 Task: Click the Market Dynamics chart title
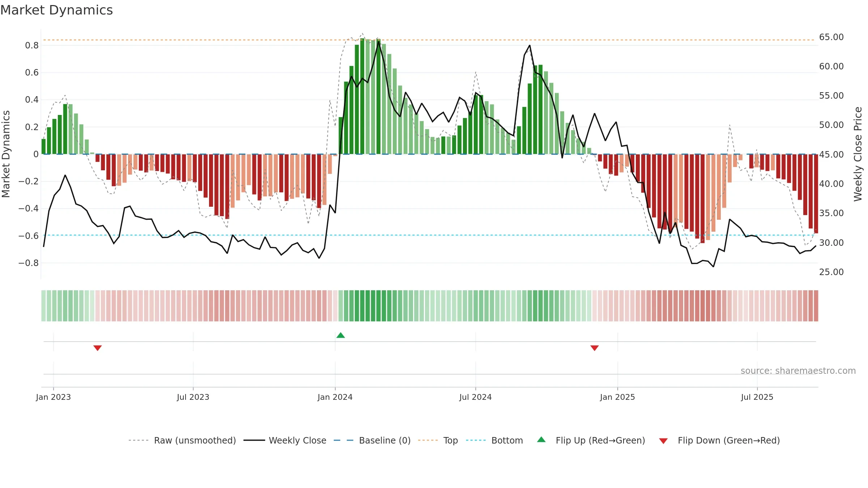(56, 10)
